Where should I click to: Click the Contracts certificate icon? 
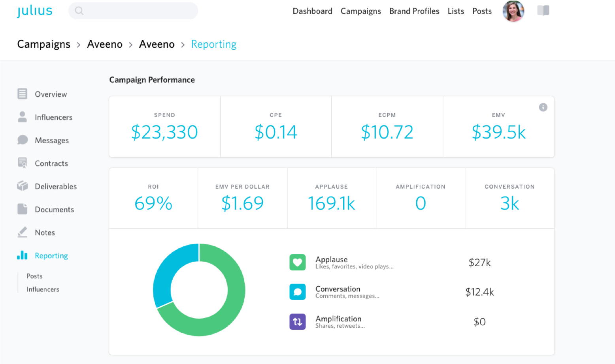pos(23,163)
